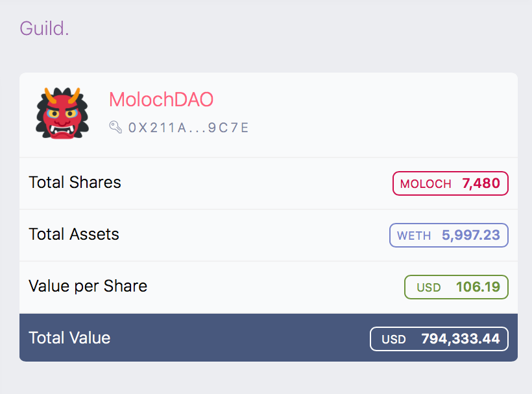Click the dark blue Total Value bar
Image resolution: width=532 pixels, height=394 pixels.
click(269, 338)
